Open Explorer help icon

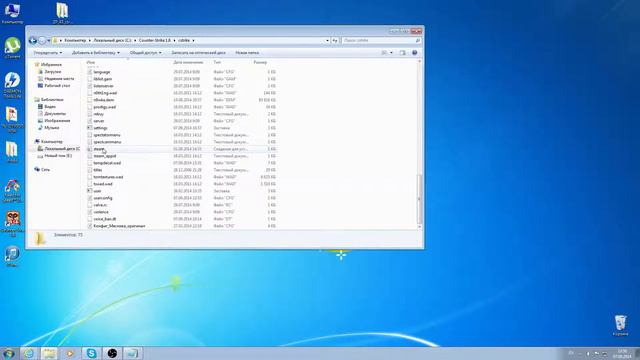point(415,53)
